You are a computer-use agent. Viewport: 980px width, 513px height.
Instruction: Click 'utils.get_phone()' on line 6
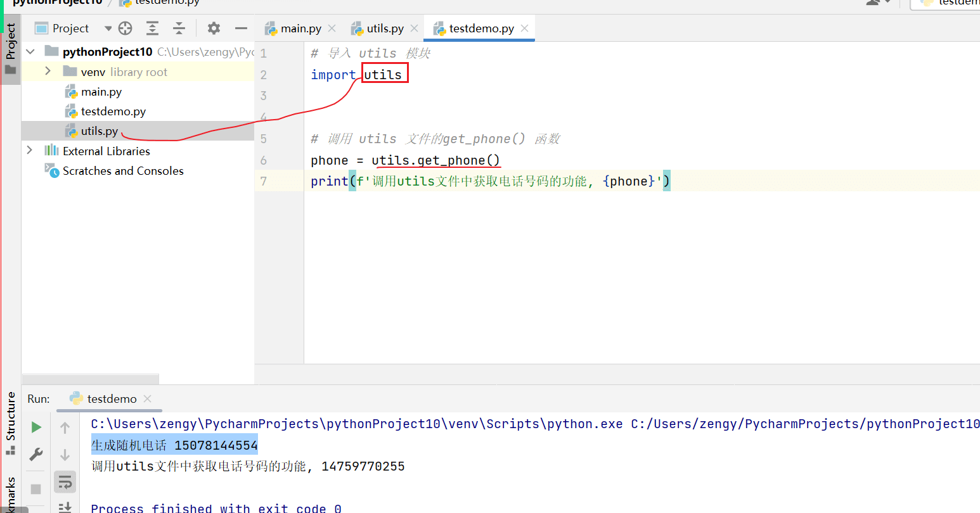(x=436, y=160)
